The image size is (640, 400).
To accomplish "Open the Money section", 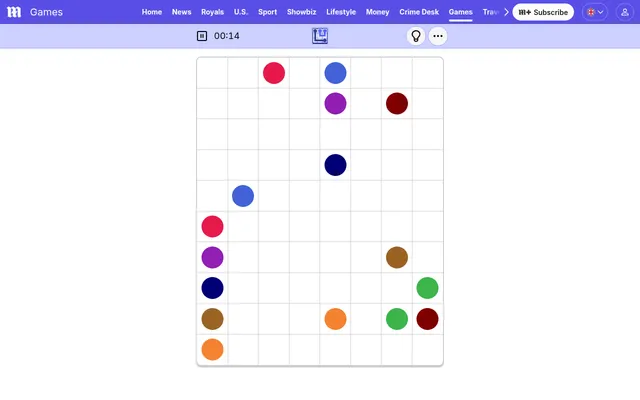I will pyautogui.click(x=378, y=12).
